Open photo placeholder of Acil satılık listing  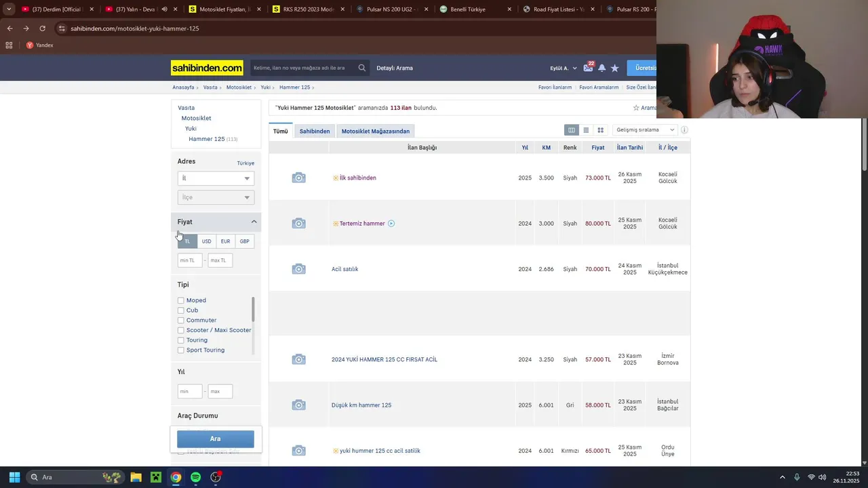pos(298,269)
